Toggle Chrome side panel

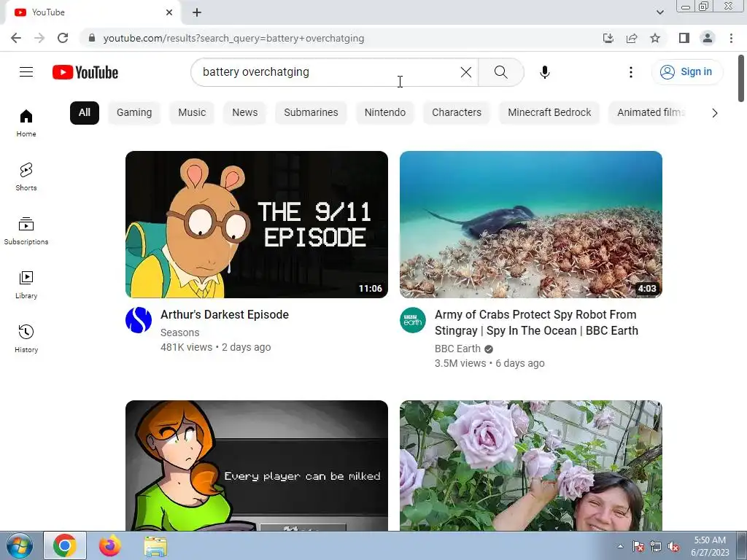click(x=684, y=38)
